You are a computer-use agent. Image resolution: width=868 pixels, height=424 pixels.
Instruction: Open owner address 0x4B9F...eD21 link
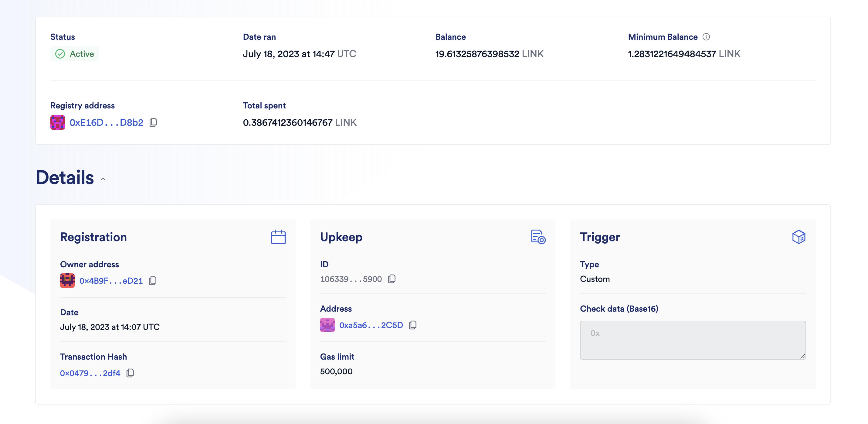click(111, 281)
